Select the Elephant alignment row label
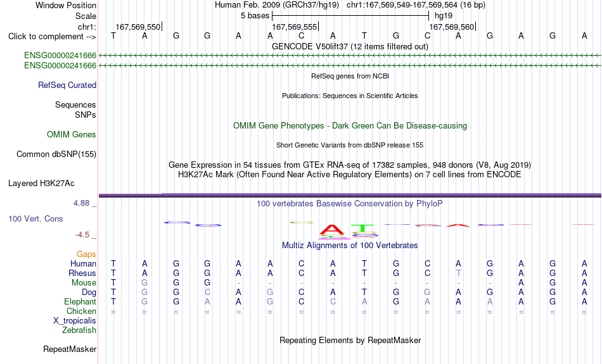Screen dimensions: 602x364 80,301
